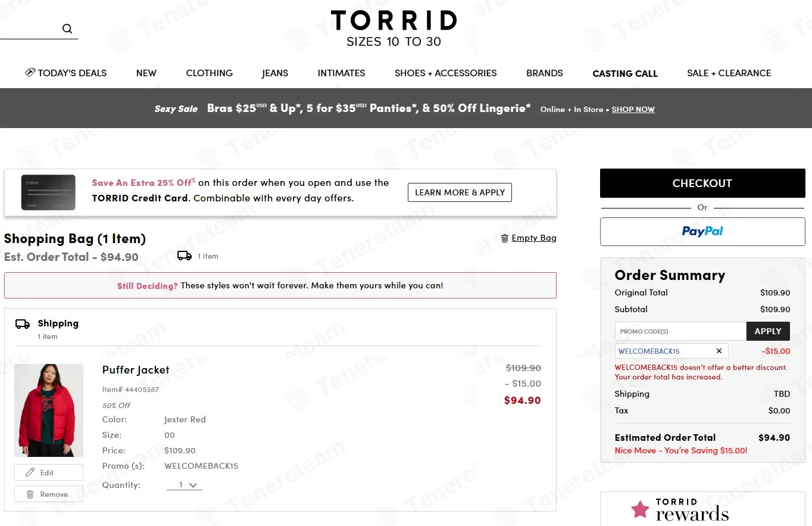Click the Today's Deals tag icon

[30, 73]
